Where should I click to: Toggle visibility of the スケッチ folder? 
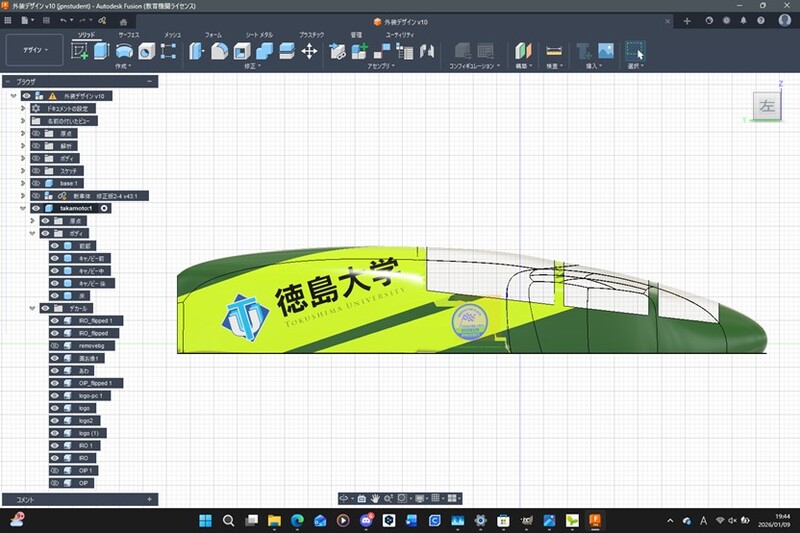click(x=35, y=171)
